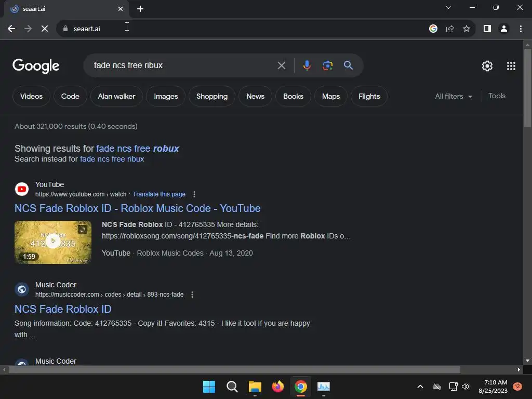Open Firefox from taskbar
The height and width of the screenshot is (399, 532).
[x=278, y=387]
